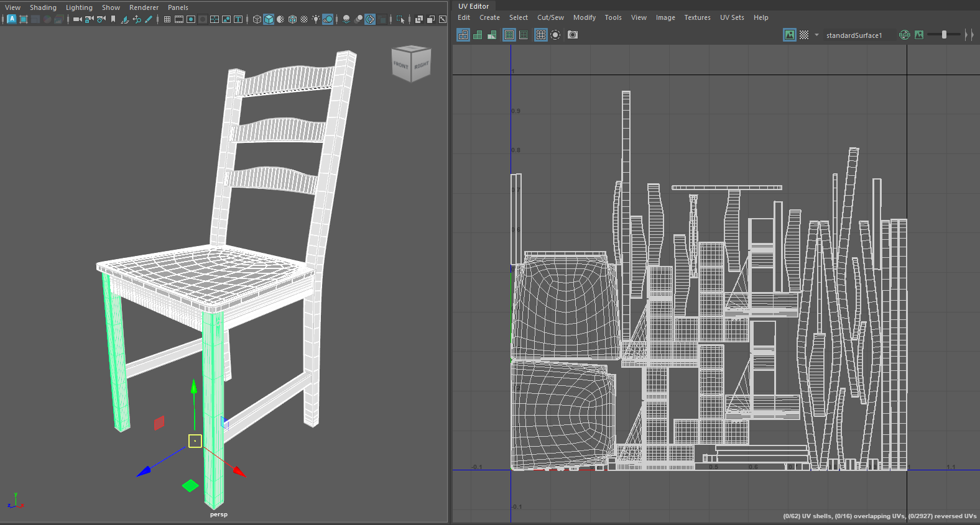Expand checker map dropdown arrow
The width and height of the screenshot is (980, 525).
tap(816, 35)
